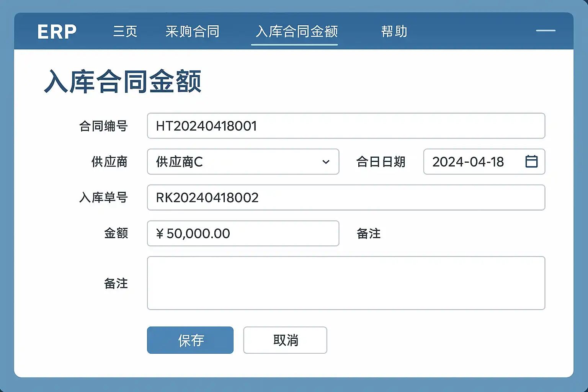Expand the 供应商 dropdown chevron arrow
Viewport: 588px width, 392px height.
coord(326,162)
